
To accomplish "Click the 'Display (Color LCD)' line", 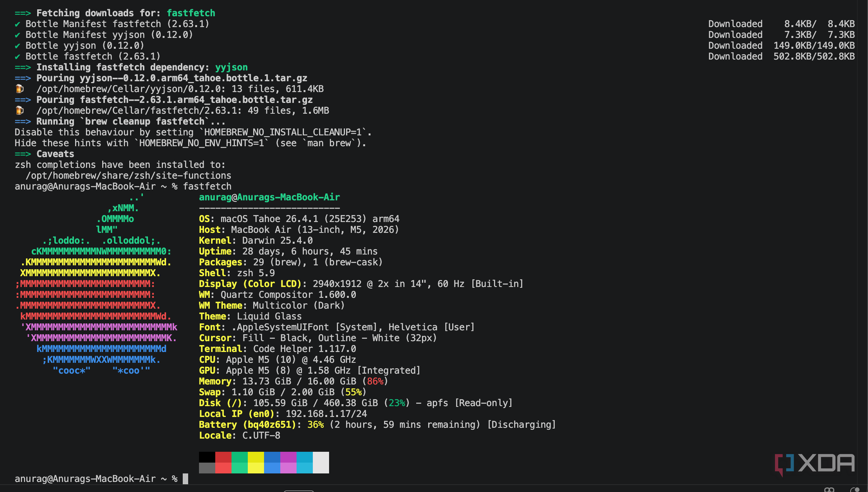I will pyautogui.click(x=361, y=284).
